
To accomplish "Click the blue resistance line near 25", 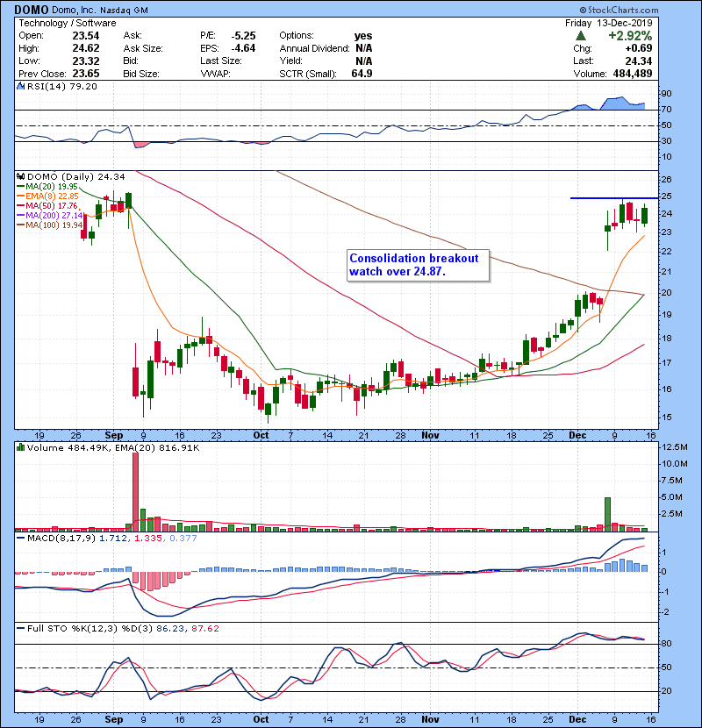I will [x=614, y=198].
